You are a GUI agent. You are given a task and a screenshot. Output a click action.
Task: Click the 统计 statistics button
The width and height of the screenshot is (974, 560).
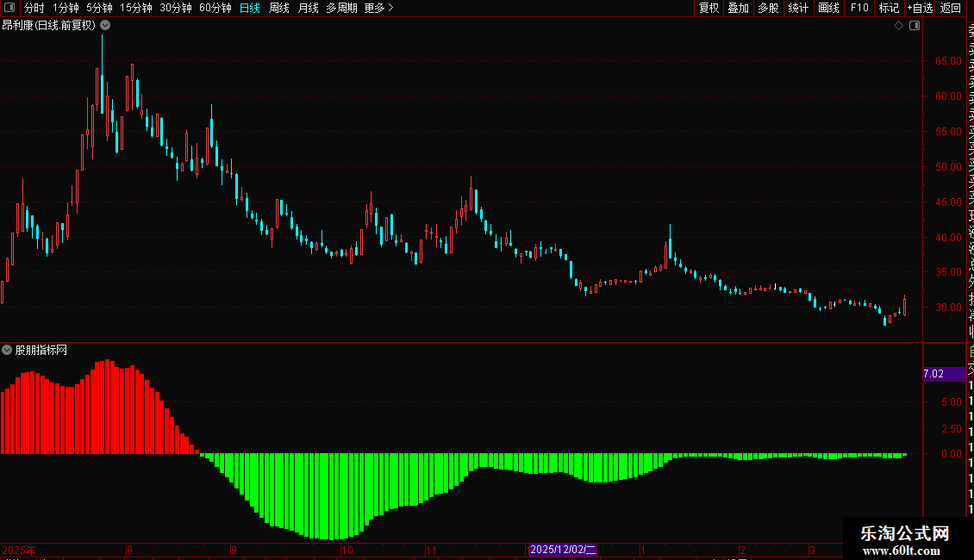coord(798,8)
